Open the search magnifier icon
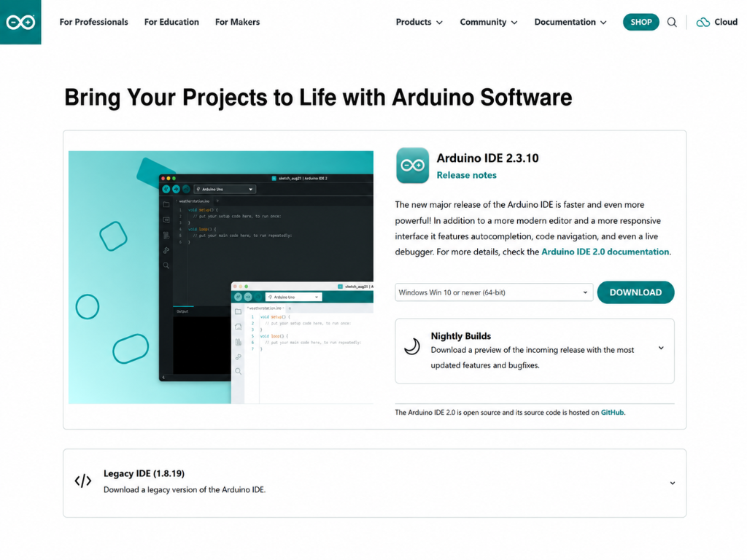Image resolution: width=747 pixels, height=560 pixels. [x=672, y=23]
